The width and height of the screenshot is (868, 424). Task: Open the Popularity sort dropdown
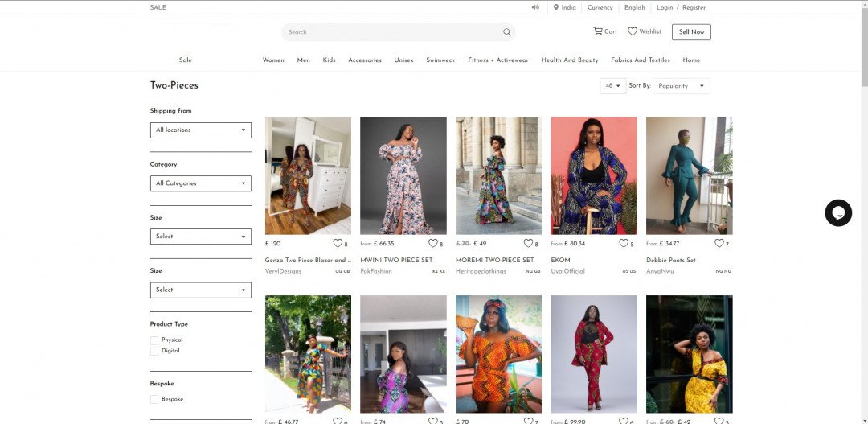681,86
